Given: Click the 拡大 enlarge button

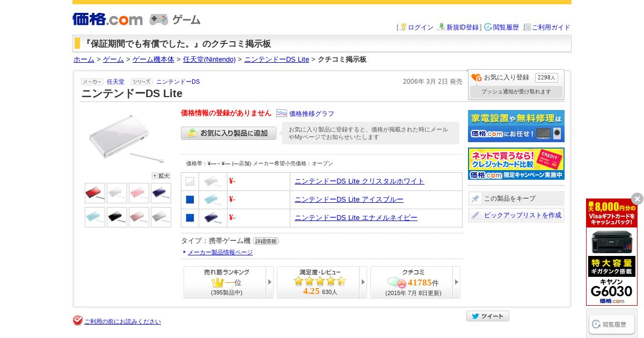Looking at the screenshot, I should [x=161, y=175].
